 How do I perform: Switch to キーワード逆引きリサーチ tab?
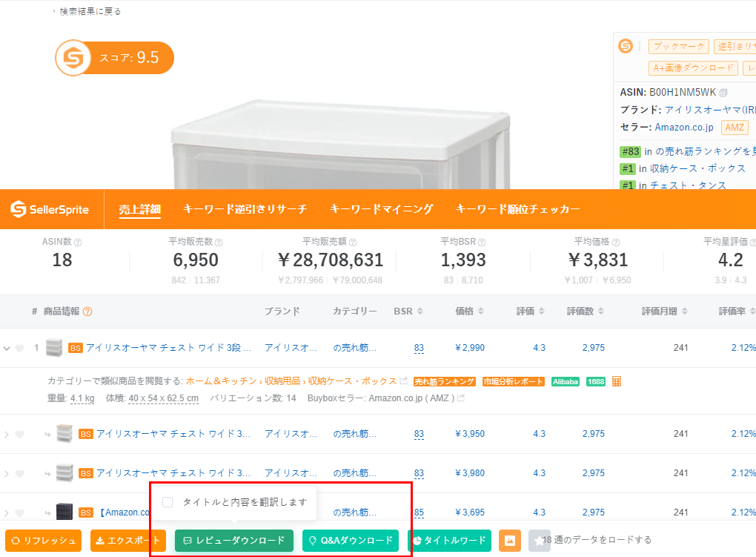pos(245,209)
